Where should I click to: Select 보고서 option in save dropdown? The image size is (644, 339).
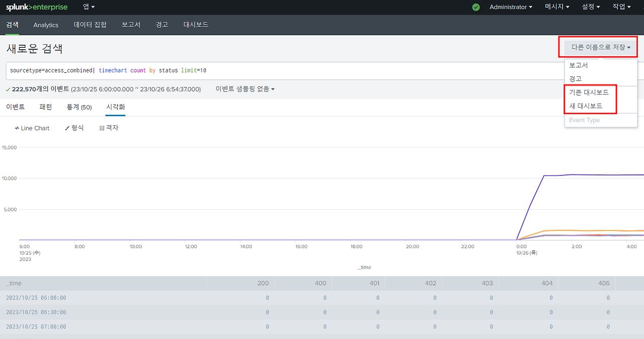pyautogui.click(x=579, y=65)
